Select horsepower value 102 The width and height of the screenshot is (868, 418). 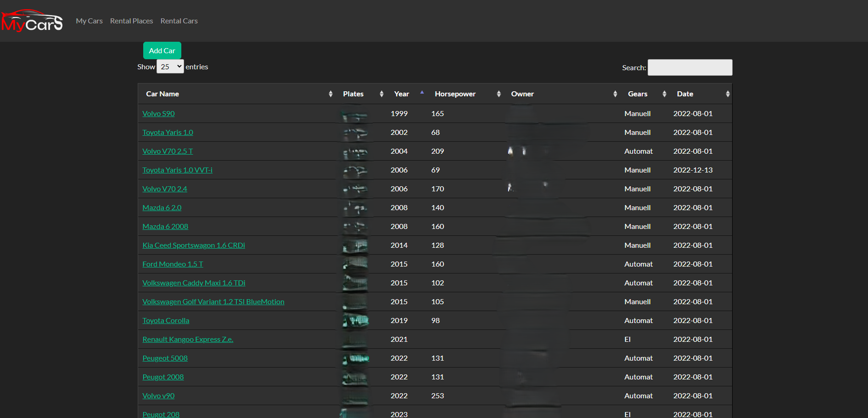437,283
